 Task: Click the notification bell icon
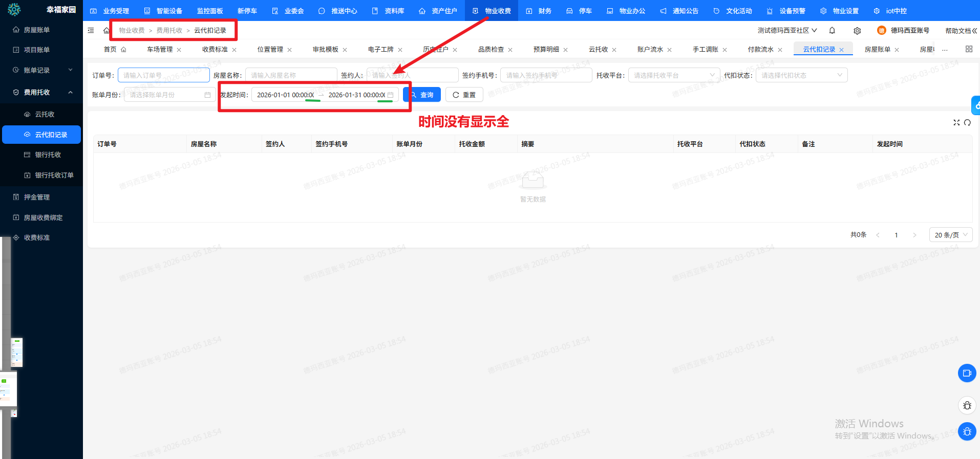pos(832,31)
